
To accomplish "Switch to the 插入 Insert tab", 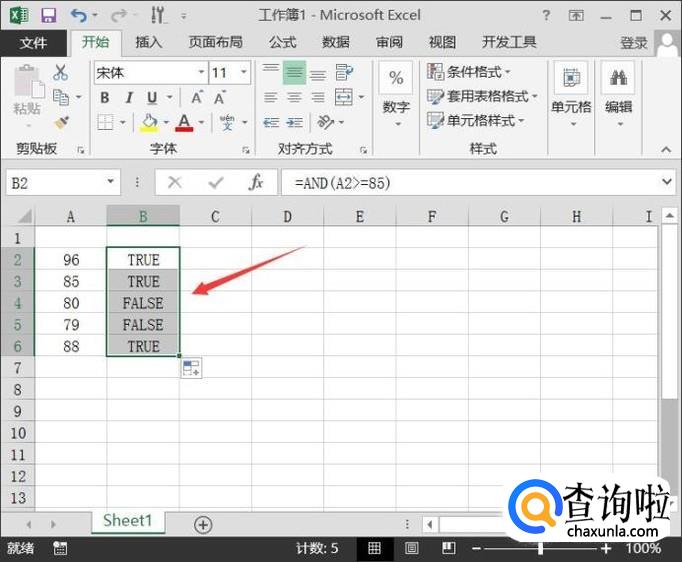I will click(149, 42).
